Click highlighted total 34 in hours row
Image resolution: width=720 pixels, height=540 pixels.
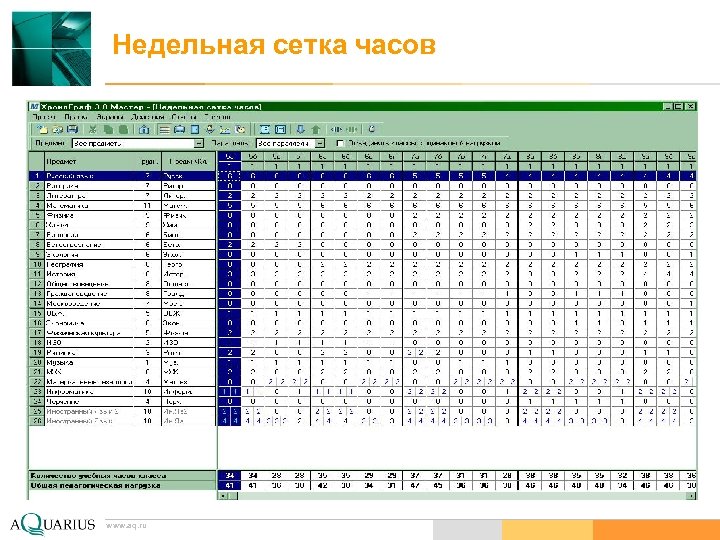click(x=230, y=476)
